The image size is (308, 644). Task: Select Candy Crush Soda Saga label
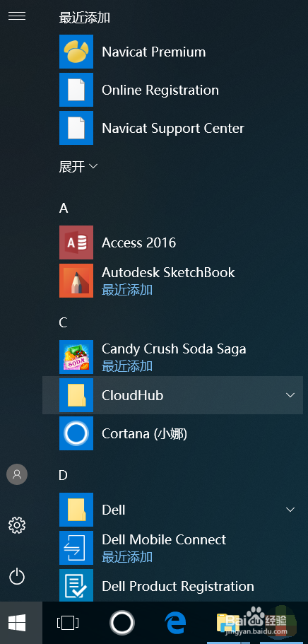(x=174, y=349)
